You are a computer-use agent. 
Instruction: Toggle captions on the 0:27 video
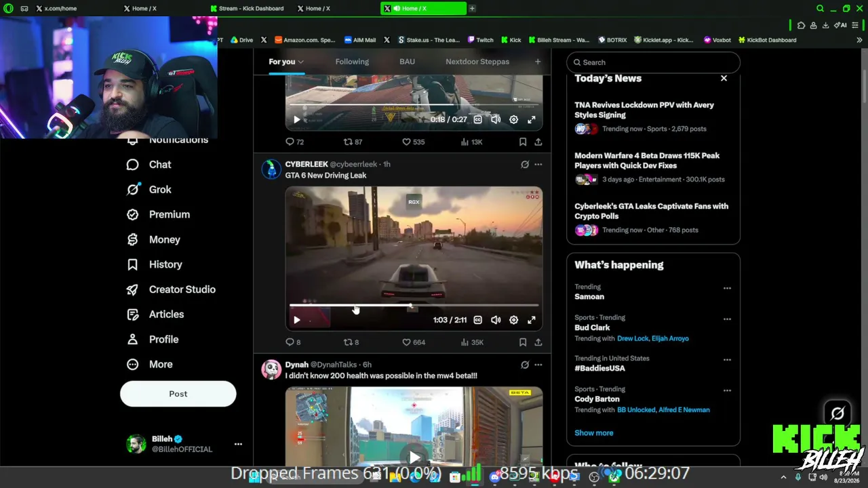click(x=478, y=119)
